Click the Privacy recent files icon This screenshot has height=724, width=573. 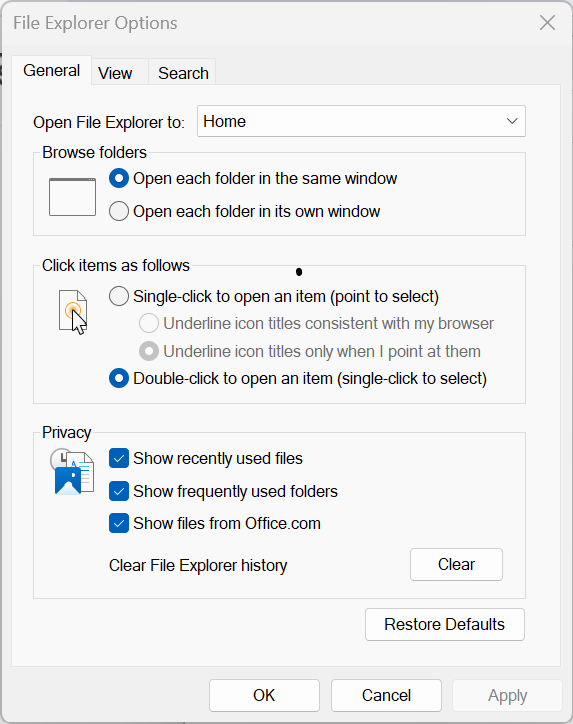tap(72, 471)
